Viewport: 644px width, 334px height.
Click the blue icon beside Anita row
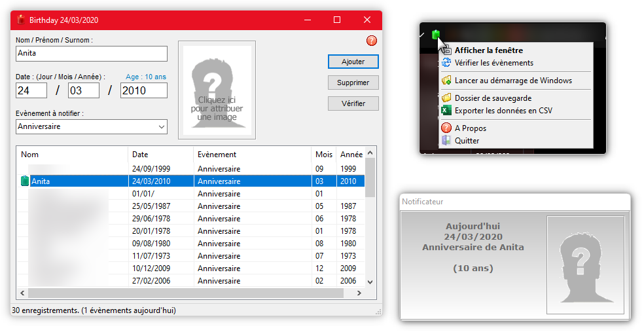[x=25, y=181]
